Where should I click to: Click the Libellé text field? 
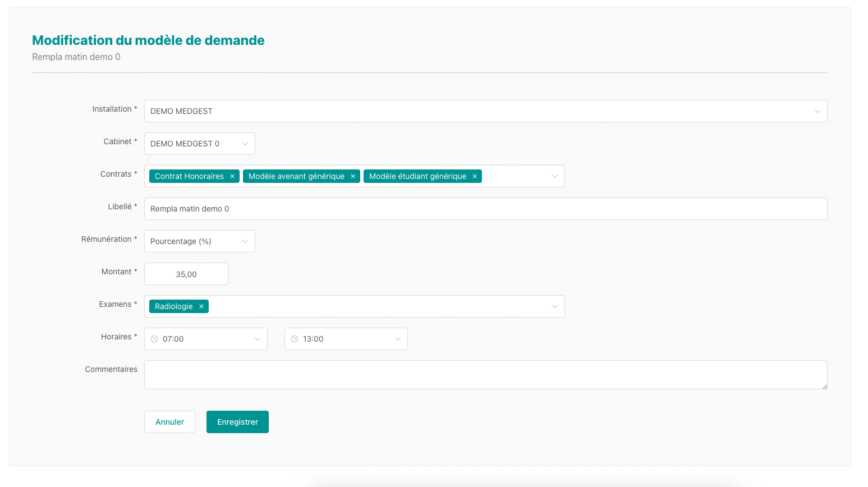coord(485,209)
